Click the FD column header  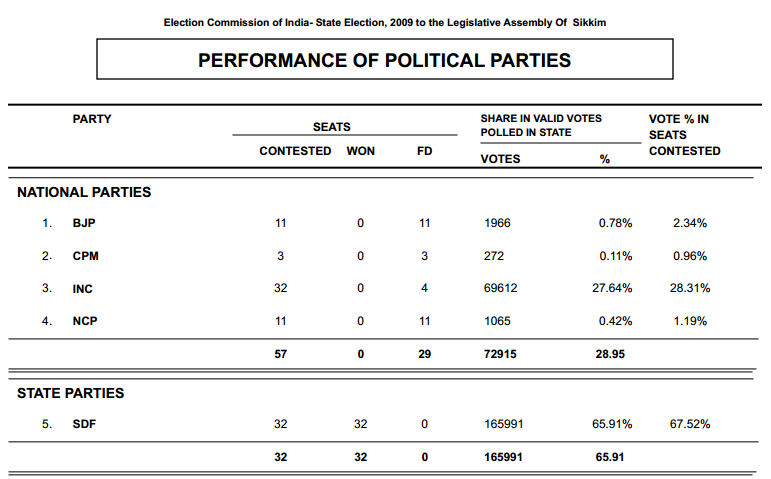(425, 151)
